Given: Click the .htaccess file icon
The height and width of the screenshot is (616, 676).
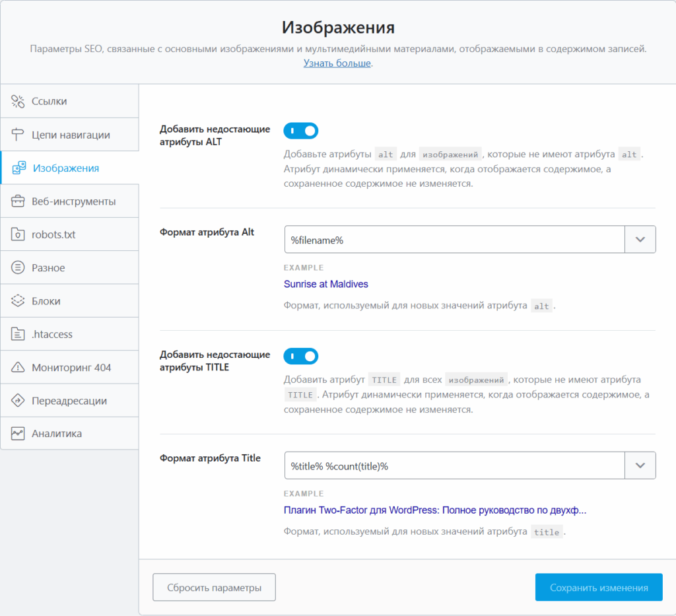Looking at the screenshot, I should pos(18,334).
